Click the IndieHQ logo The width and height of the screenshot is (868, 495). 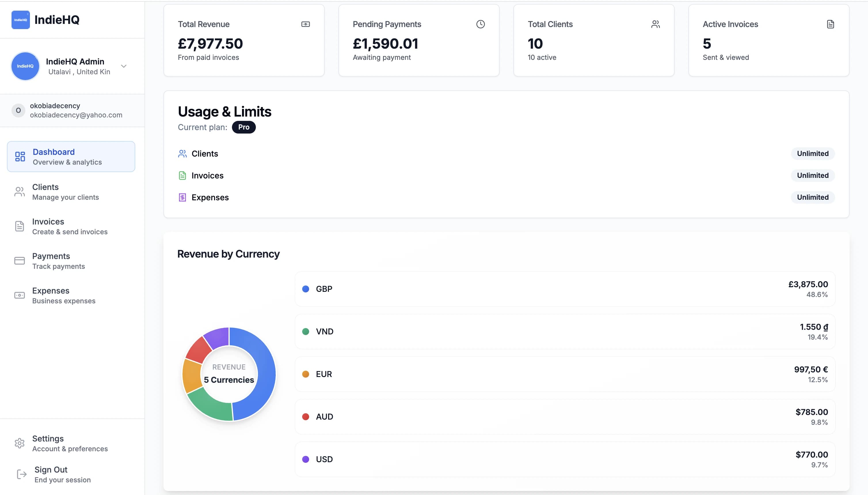[20, 19]
